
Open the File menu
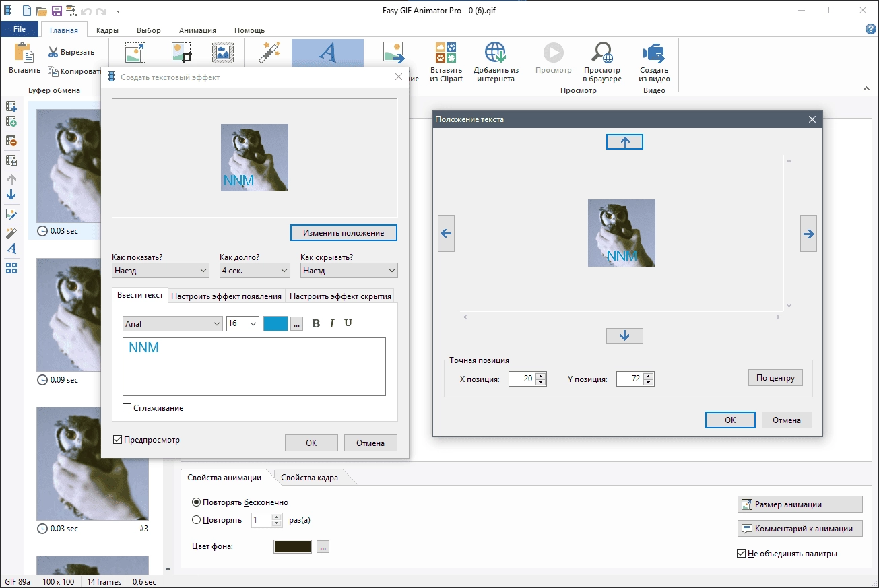tap(20, 30)
